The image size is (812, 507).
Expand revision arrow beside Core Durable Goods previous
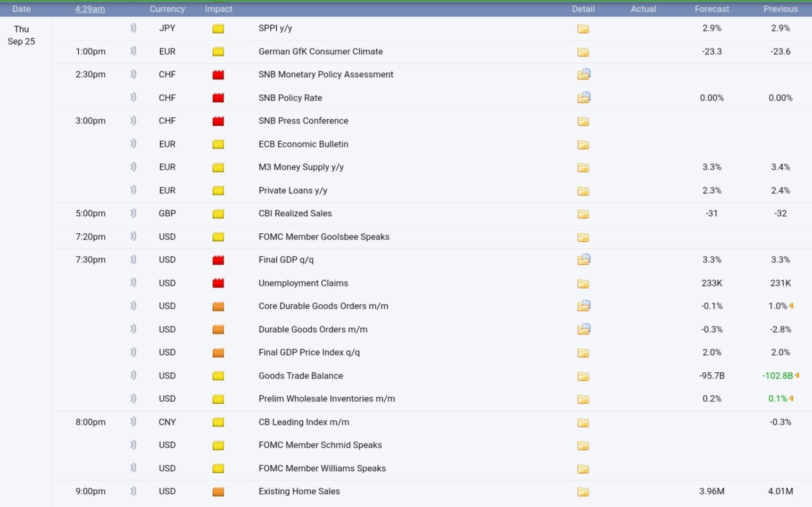click(x=791, y=306)
